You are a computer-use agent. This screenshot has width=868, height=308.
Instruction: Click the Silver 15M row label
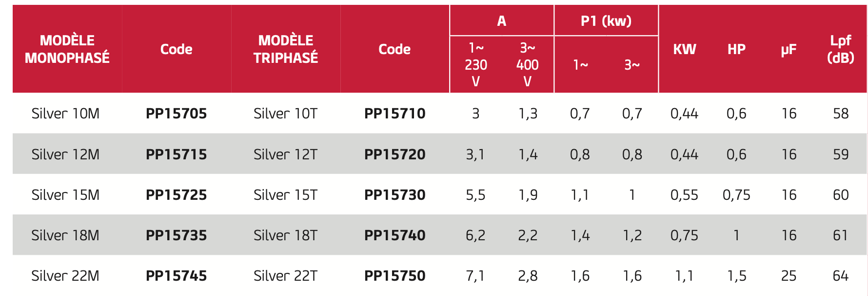click(65, 195)
